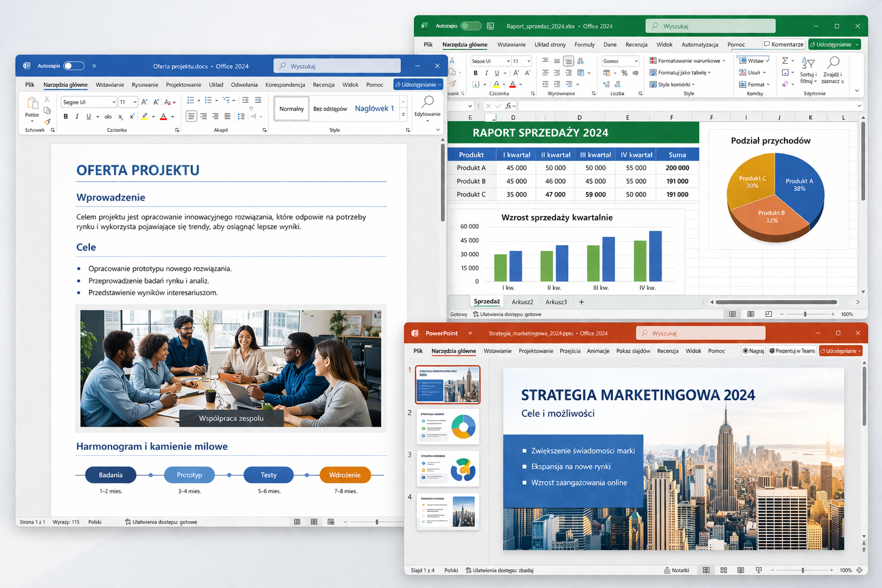Click the fx insert function icon in Excel

[509, 106]
